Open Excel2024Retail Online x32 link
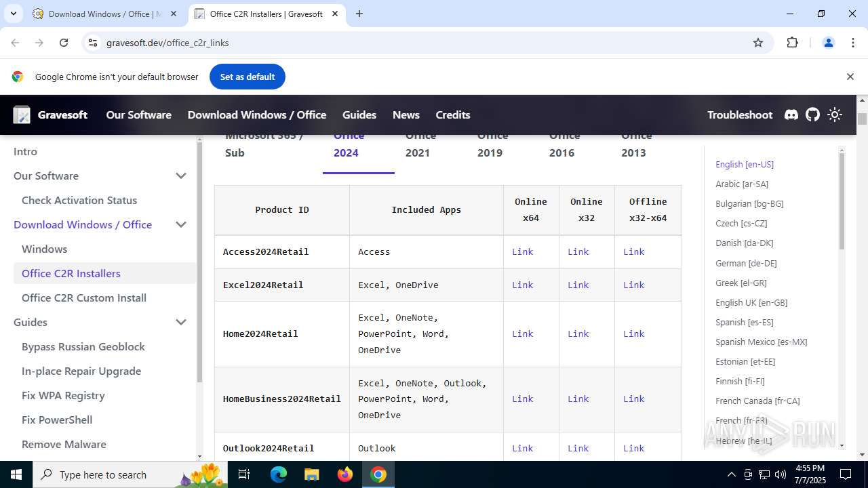This screenshot has width=868, height=488. 578,285
